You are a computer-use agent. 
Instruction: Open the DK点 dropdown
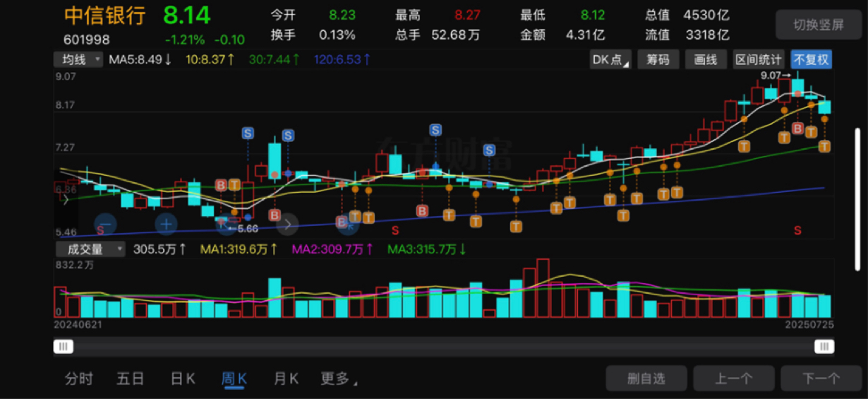coord(611,60)
